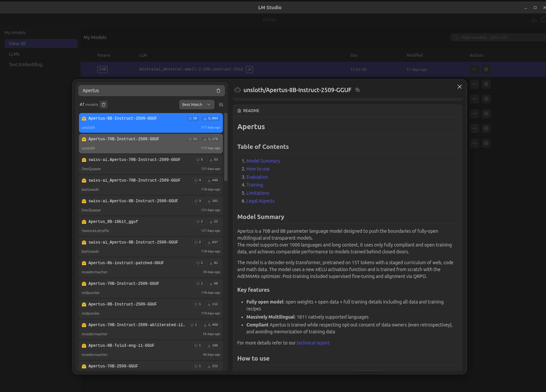Like the Apertus-70B-Instruct-2509-GGUF unsloth model

[193, 139]
